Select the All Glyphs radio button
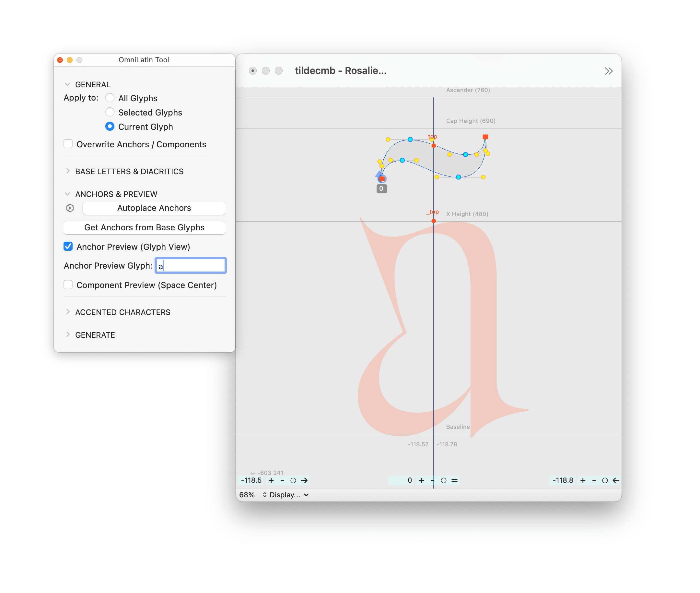This screenshot has width=700, height=593. 110,98
